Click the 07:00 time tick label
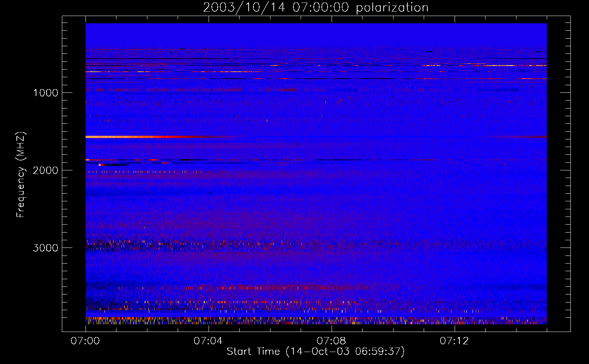Image resolution: width=589 pixels, height=364 pixels. (x=85, y=341)
